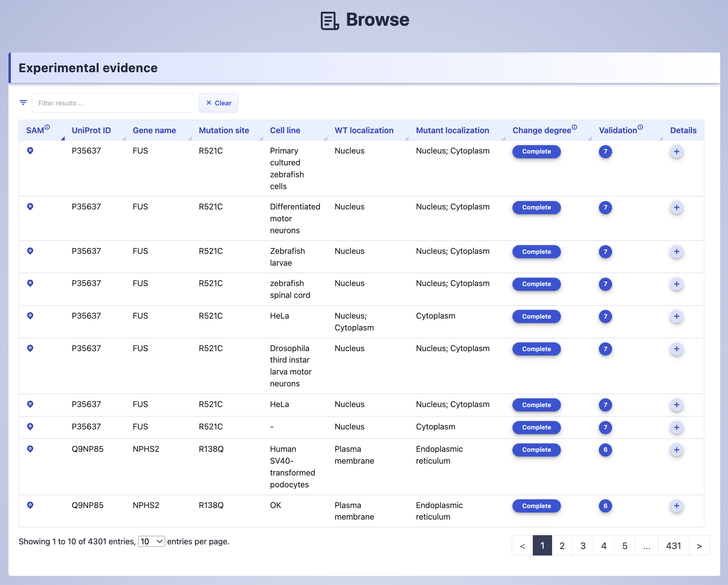
Task: Click the info icon next to SAM header
Action: 47,127
